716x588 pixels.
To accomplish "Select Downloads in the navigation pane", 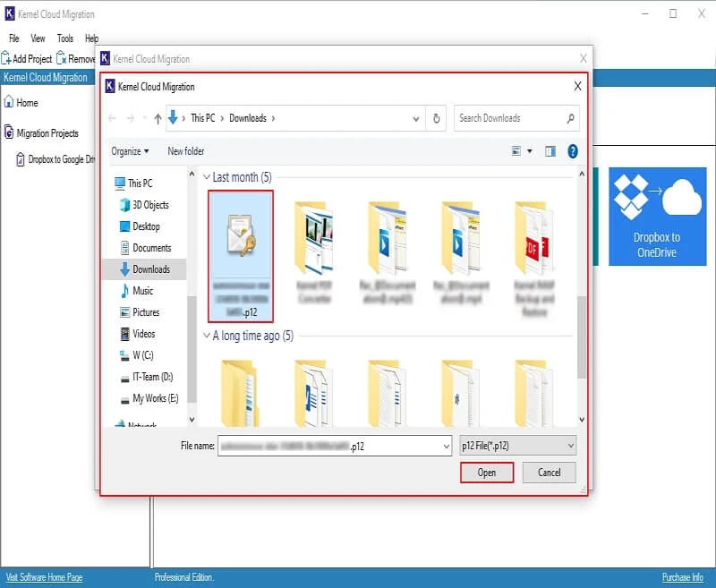I will click(x=144, y=269).
